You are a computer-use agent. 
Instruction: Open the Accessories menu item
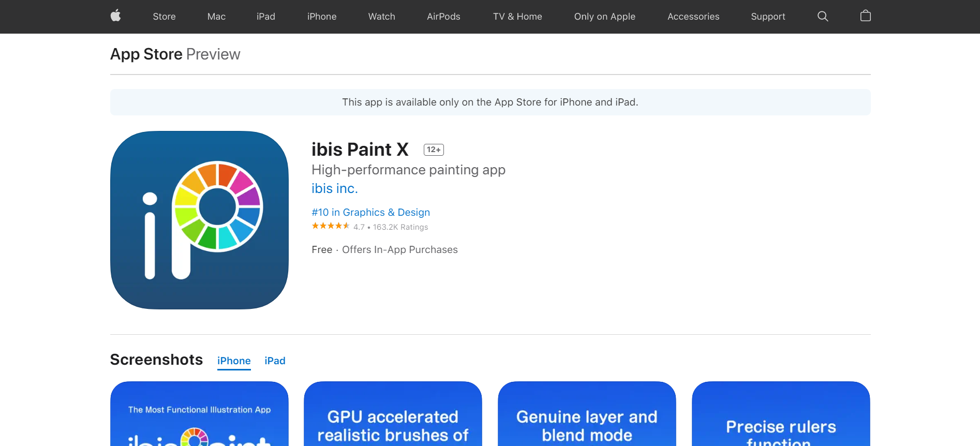tap(693, 17)
